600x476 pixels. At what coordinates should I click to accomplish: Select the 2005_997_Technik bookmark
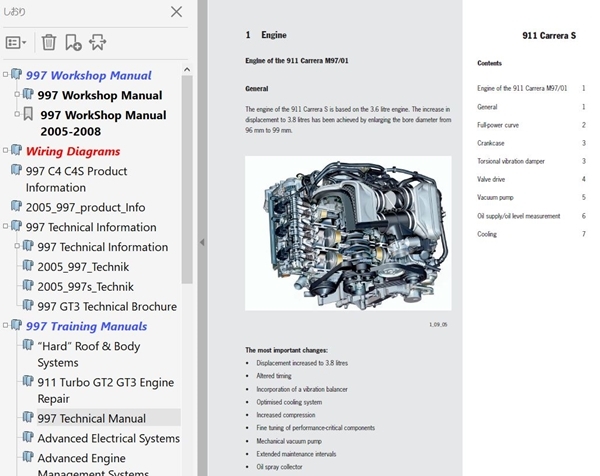coord(83,267)
